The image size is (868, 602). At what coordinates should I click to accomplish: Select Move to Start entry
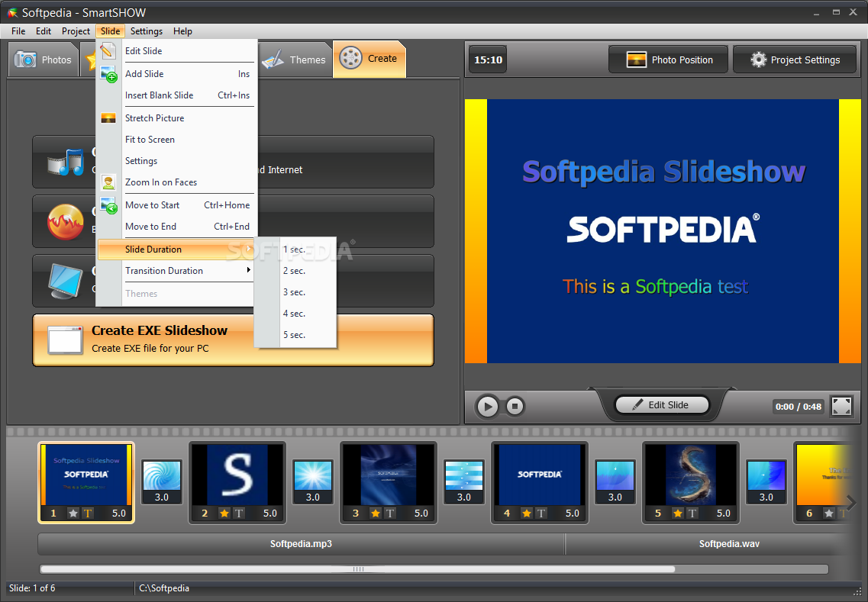[x=176, y=204]
